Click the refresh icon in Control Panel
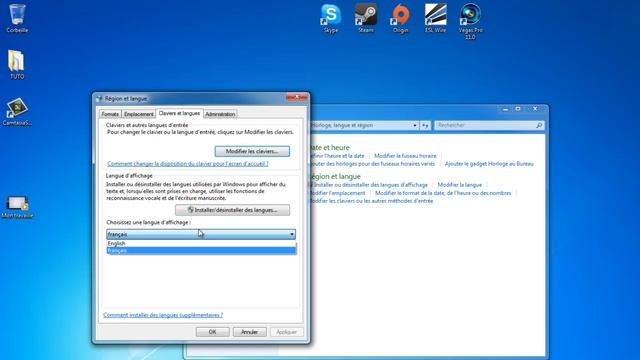640x360 pixels. point(425,125)
